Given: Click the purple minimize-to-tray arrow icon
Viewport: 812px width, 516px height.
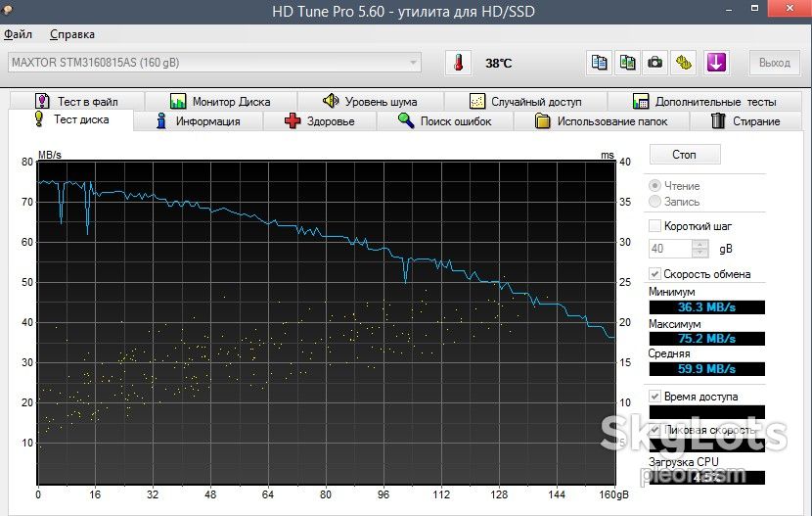Looking at the screenshot, I should point(717,63).
